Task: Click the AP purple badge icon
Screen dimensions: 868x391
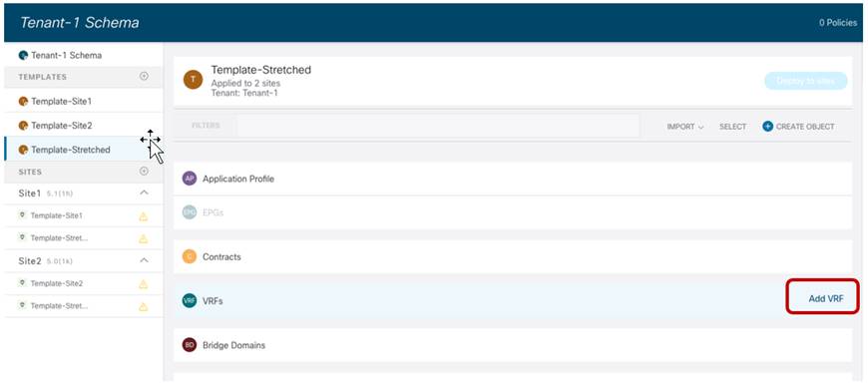Action: point(190,179)
